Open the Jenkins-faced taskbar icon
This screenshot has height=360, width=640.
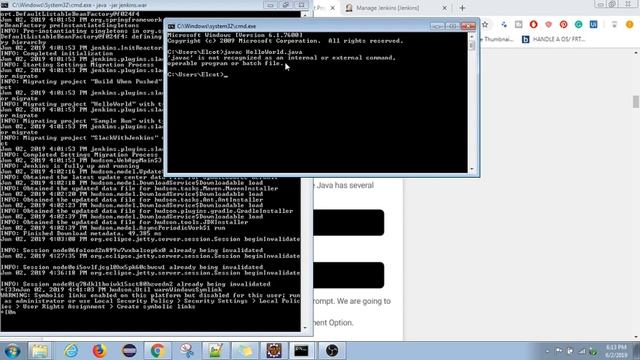pos(274,351)
